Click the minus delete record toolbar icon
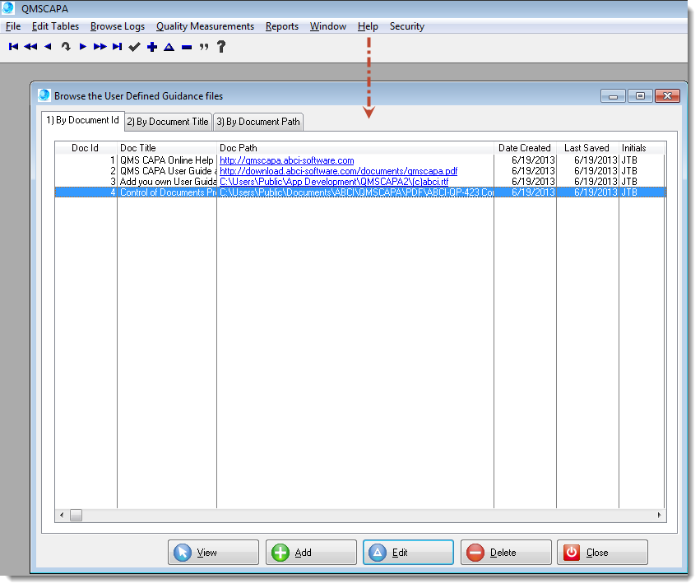 [x=187, y=48]
